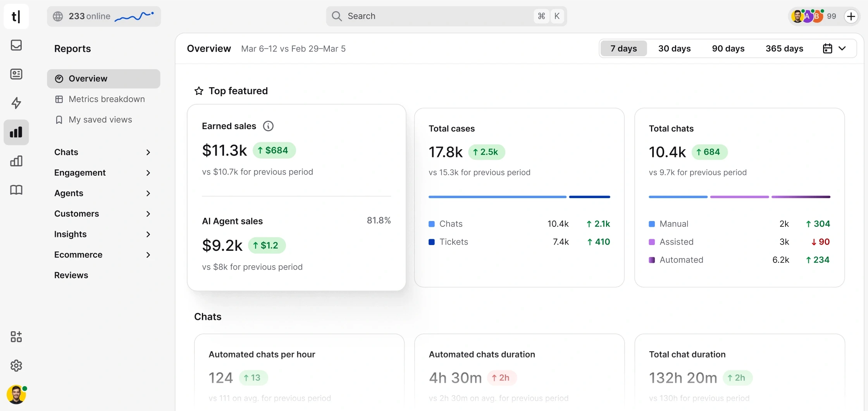Open the Contacts panel icon
This screenshot has width=868, height=411.
pyautogui.click(x=16, y=74)
